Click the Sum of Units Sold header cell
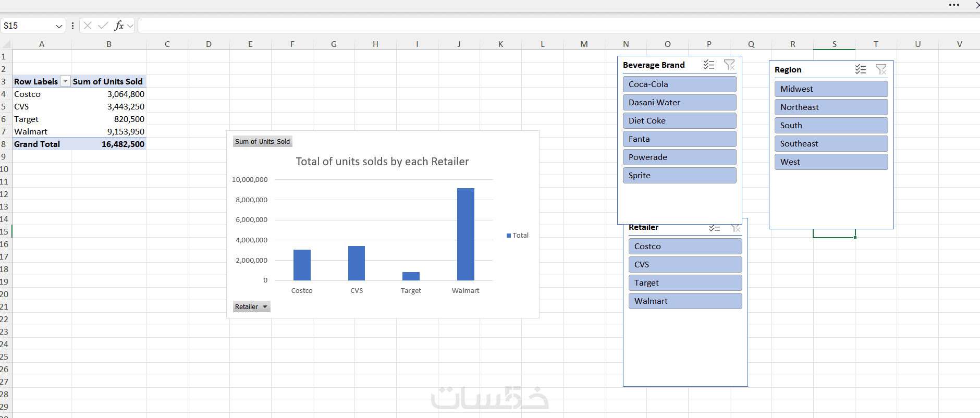This screenshot has height=418, width=980. coord(109,81)
